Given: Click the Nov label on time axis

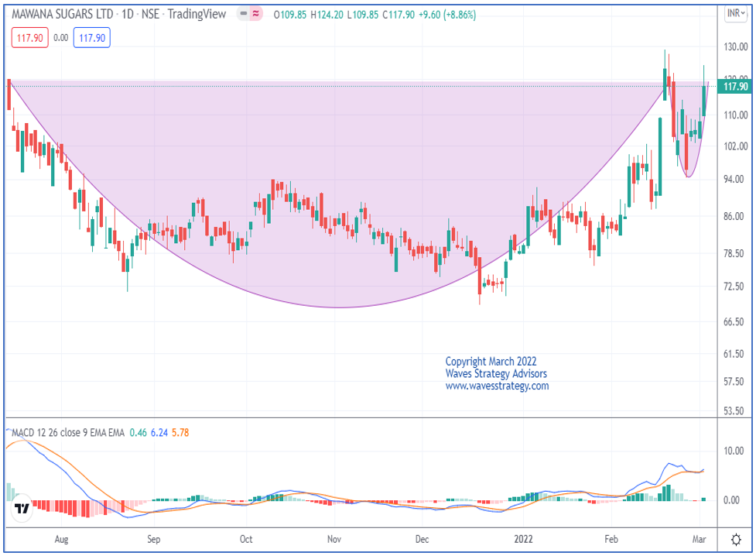Looking at the screenshot, I should pos(334,539).
